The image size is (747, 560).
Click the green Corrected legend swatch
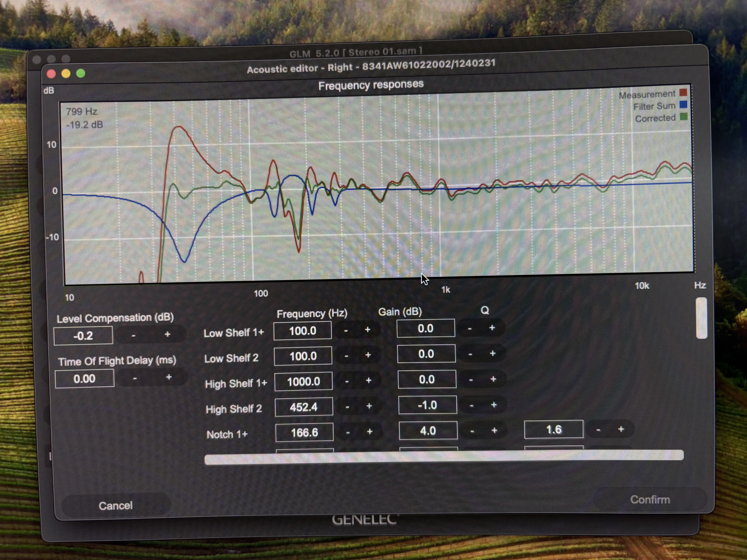pyautogui.click(x=684, y=117)
